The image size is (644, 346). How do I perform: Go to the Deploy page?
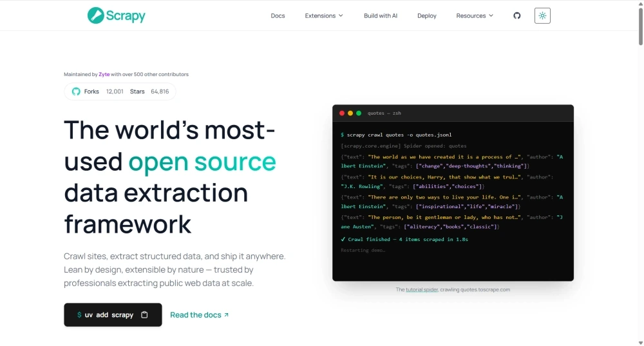click(427, 15)
